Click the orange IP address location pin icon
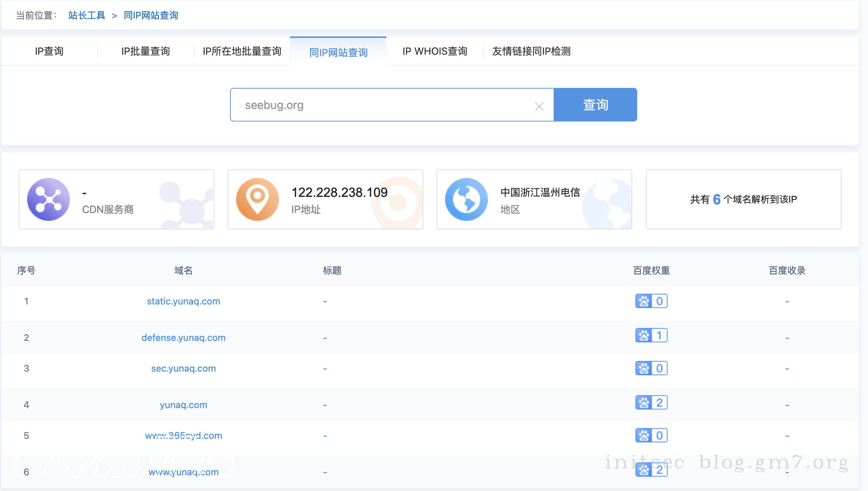This screenshot has width=868, height=491. (257, 199)
